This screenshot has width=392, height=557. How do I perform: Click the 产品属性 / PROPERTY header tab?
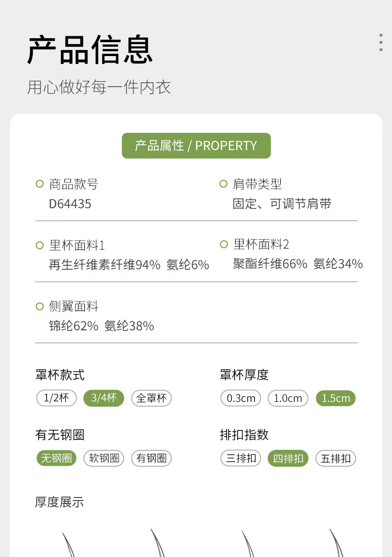click(196, 146)
